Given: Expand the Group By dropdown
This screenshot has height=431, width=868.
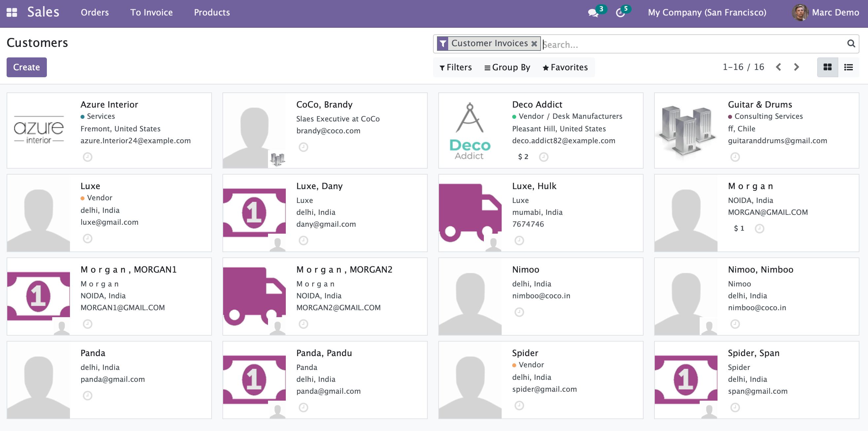Looking at the screenshot, I should 507,67.
